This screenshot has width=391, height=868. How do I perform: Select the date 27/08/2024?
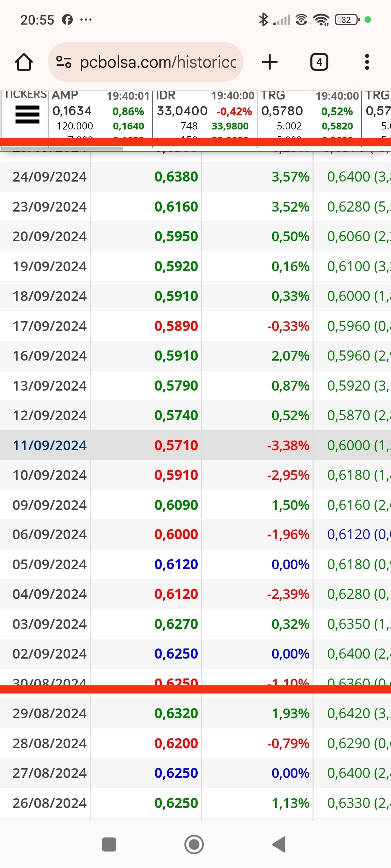[50, 773]
